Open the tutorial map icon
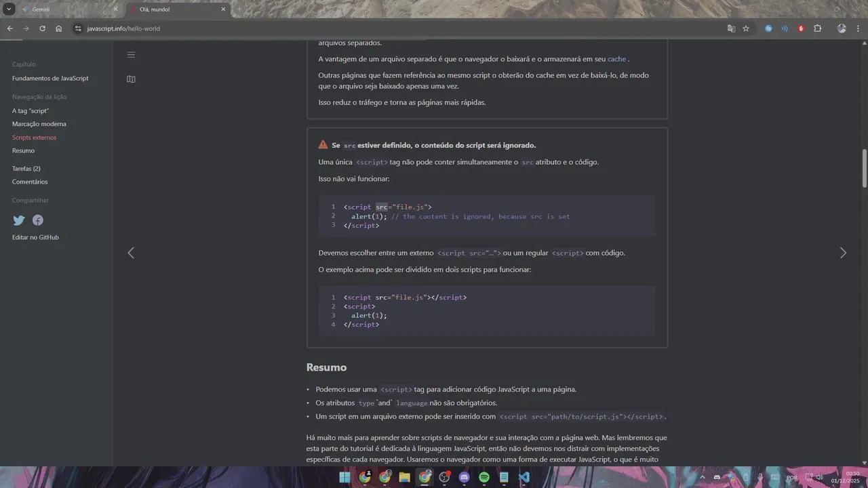Viewport: 868px width, 488px height. point(131,79)
